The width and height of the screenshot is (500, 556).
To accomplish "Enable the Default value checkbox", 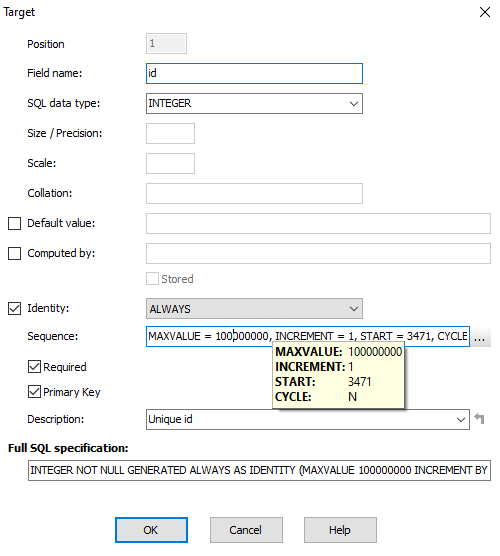I will (15, 223).
